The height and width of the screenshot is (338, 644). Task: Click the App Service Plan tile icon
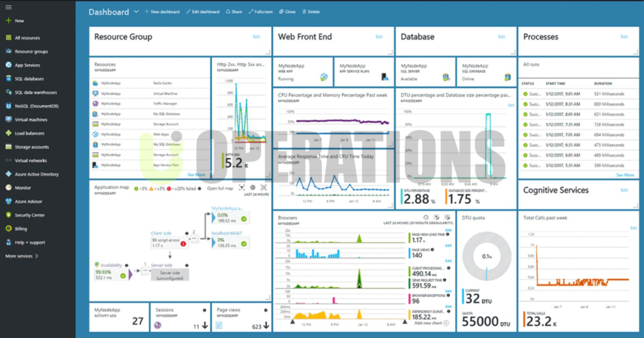click(x=385, y=77)
